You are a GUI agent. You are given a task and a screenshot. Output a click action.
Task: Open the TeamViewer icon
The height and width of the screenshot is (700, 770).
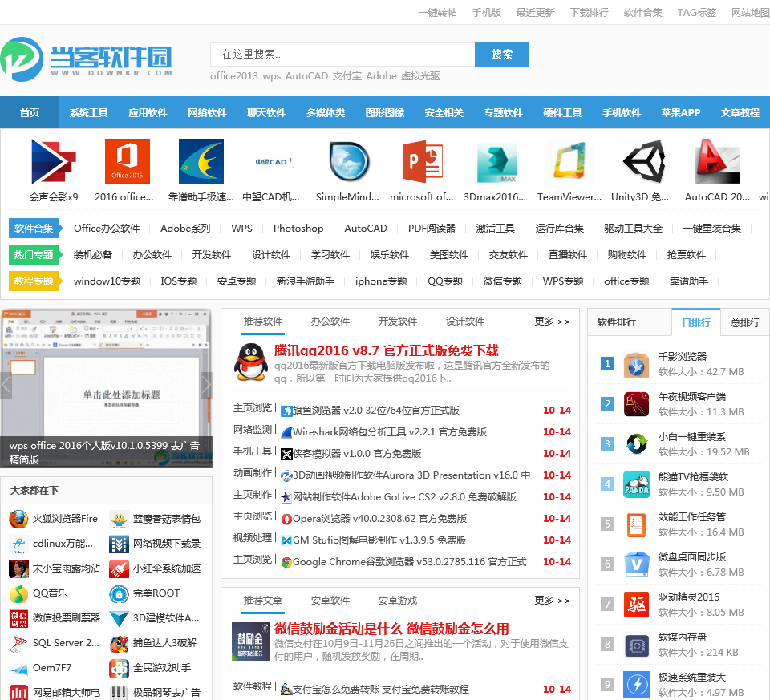pyautogui.click(x=569, y=161)
